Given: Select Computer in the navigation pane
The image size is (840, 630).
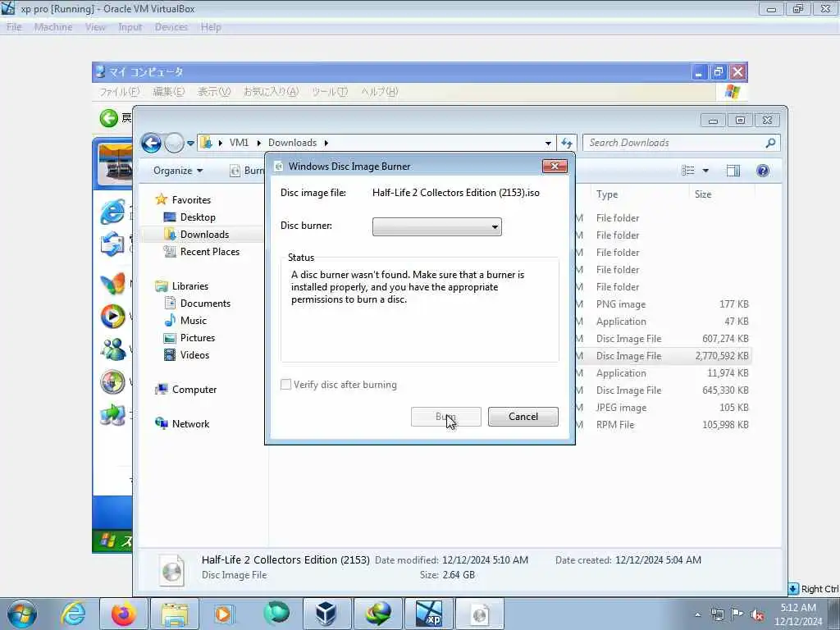Looking at the screenshot, I should (194, 390).
